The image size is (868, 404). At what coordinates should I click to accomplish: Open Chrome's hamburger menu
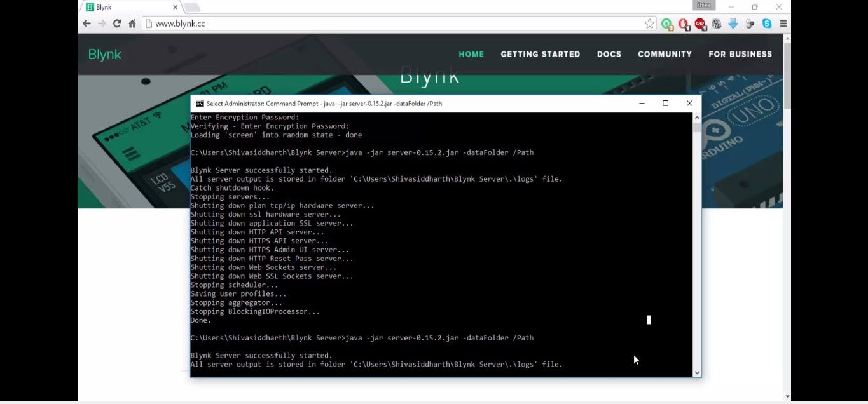(x=784, y=24)
